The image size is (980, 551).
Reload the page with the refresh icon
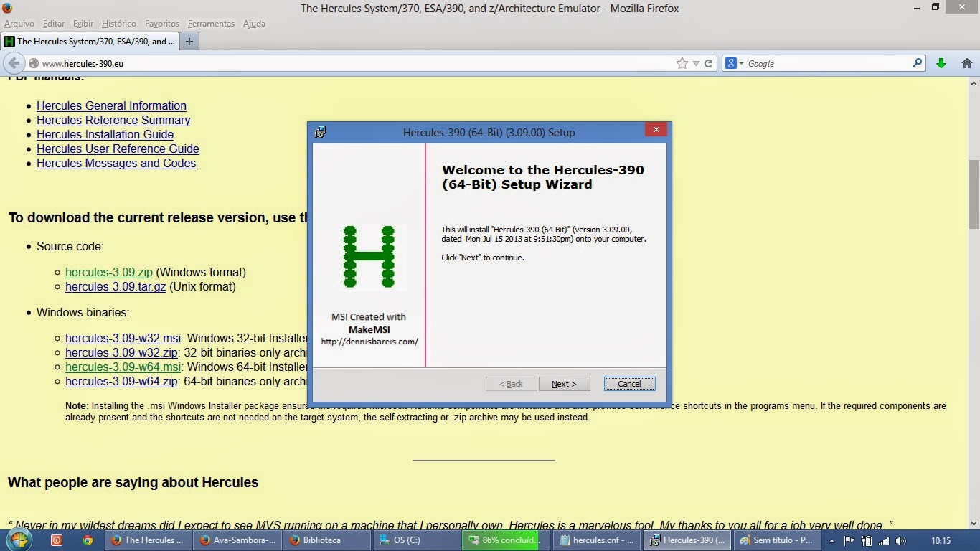pos(708,63)
